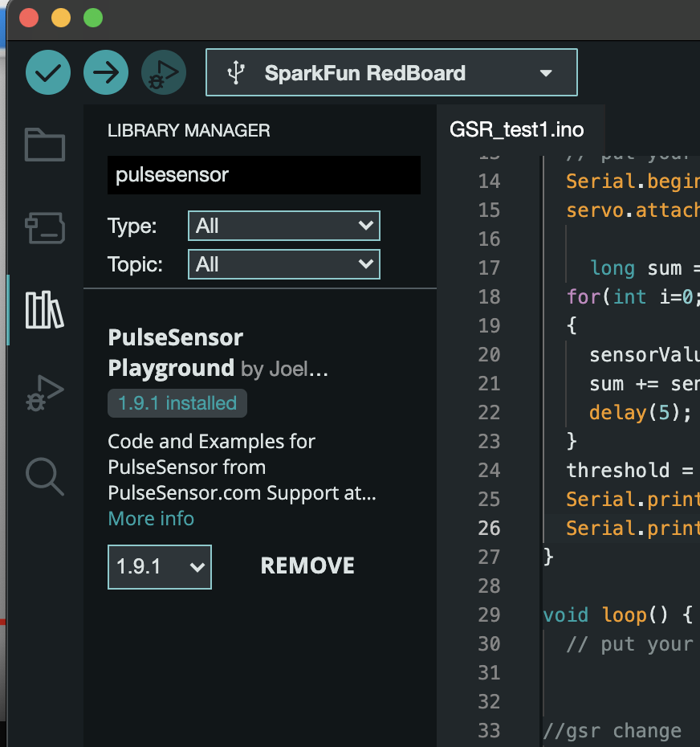Open the More info link
Screen dimensions: 700x747
coord(151,519)
